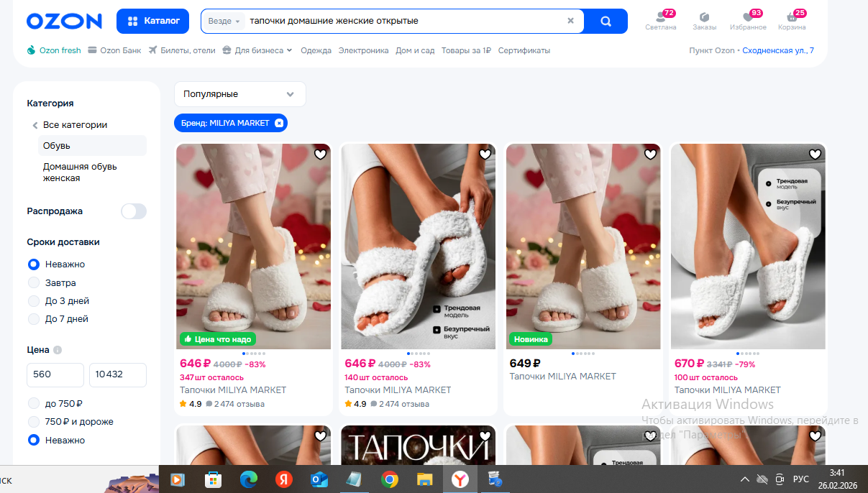Open the Каталог menu button
Image resolution: width=868 pixels, height=493 pixels.
(152, 21)
